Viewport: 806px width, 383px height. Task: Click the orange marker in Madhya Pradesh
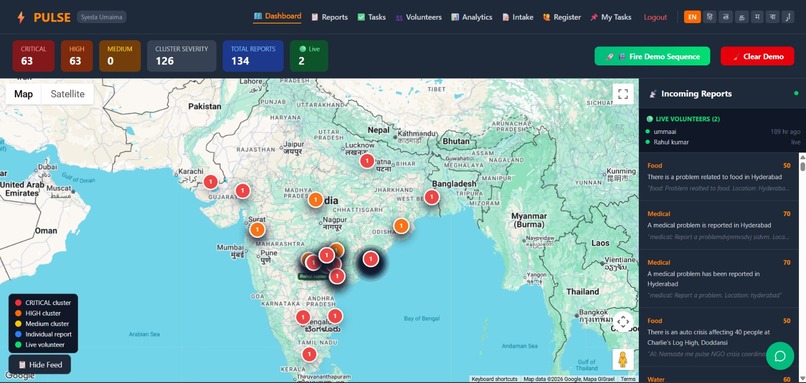tap(316, 199)
